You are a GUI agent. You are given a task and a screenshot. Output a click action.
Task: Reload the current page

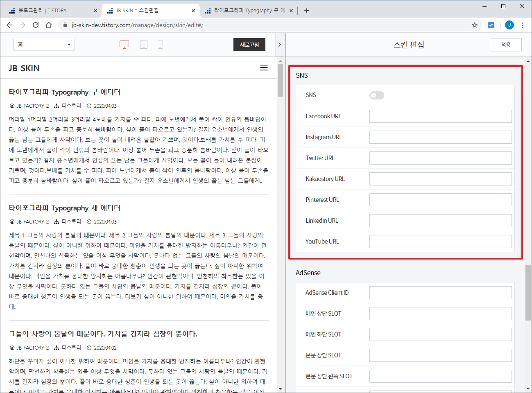click(x=36, y=25)
